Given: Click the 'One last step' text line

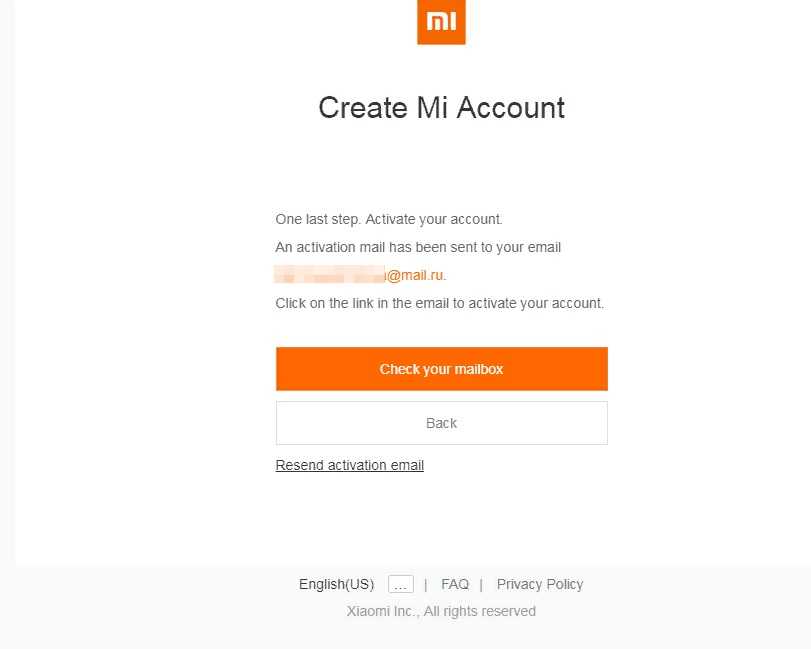Looking at the screenshot, I should 388,219.
